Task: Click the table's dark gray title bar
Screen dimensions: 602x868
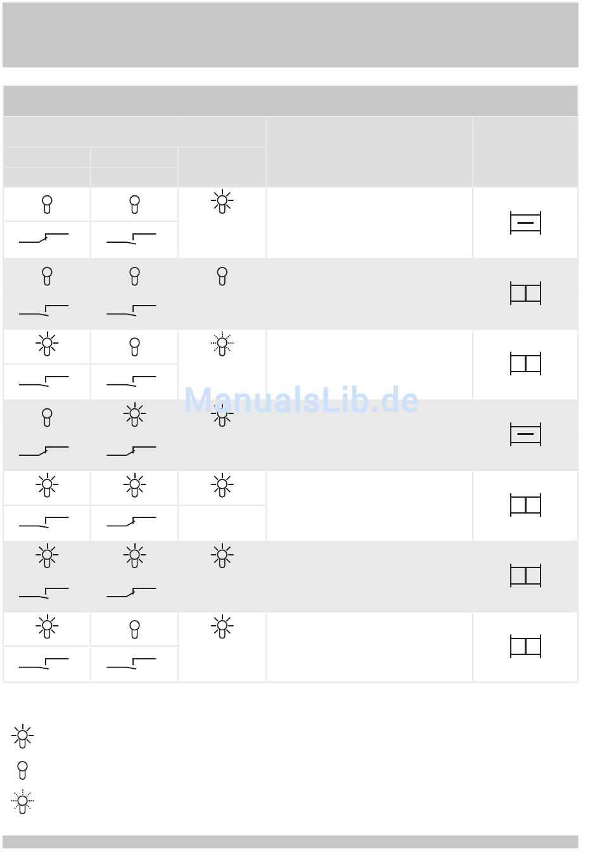Action: tap(290, 101)
